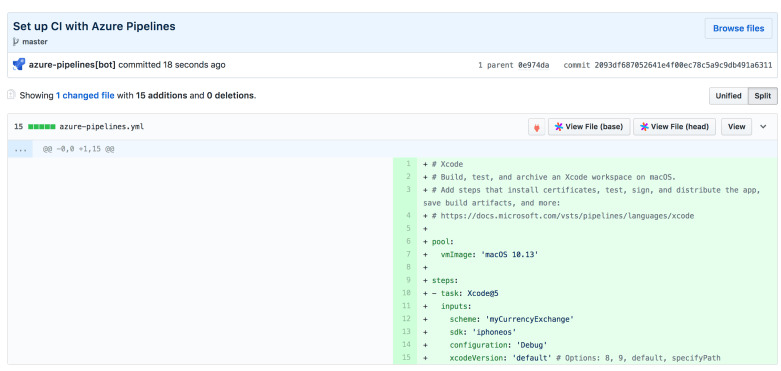Viewport: 781px width, 371px height.
Task: Switch to Unified diff view
Action: point(729,96)
